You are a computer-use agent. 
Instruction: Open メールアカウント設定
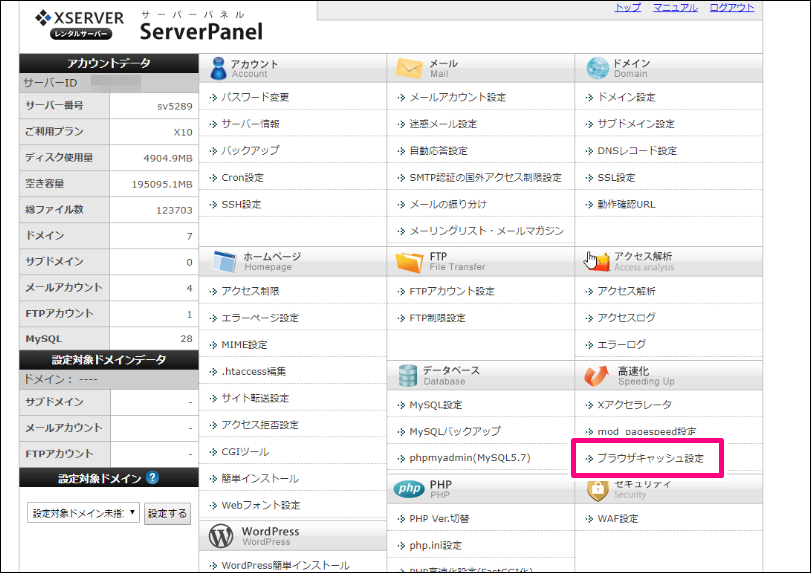458,97
